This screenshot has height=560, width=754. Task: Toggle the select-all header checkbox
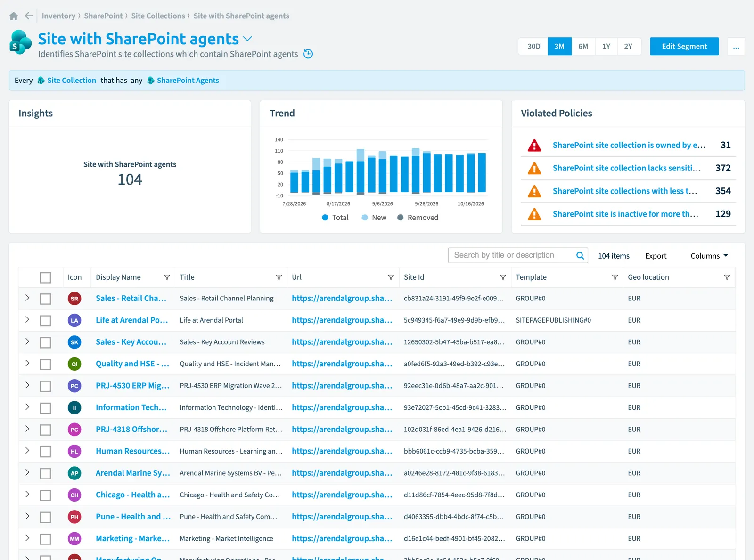coord(45,278)
